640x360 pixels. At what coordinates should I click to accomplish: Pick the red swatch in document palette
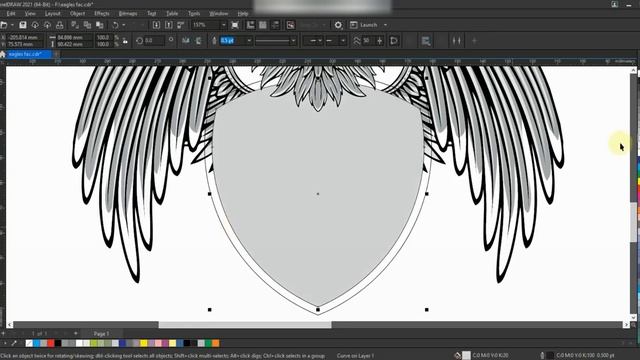[x=51, y=343]
